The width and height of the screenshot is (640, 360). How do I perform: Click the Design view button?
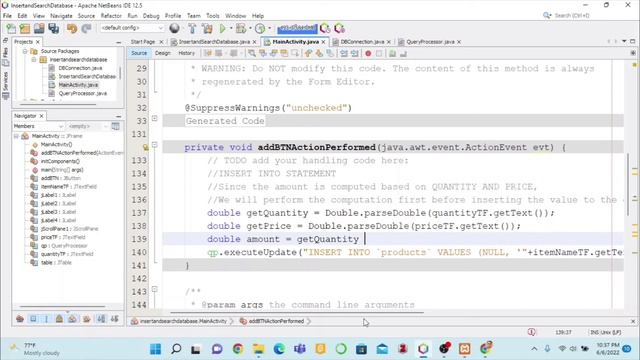pos(162,53)
